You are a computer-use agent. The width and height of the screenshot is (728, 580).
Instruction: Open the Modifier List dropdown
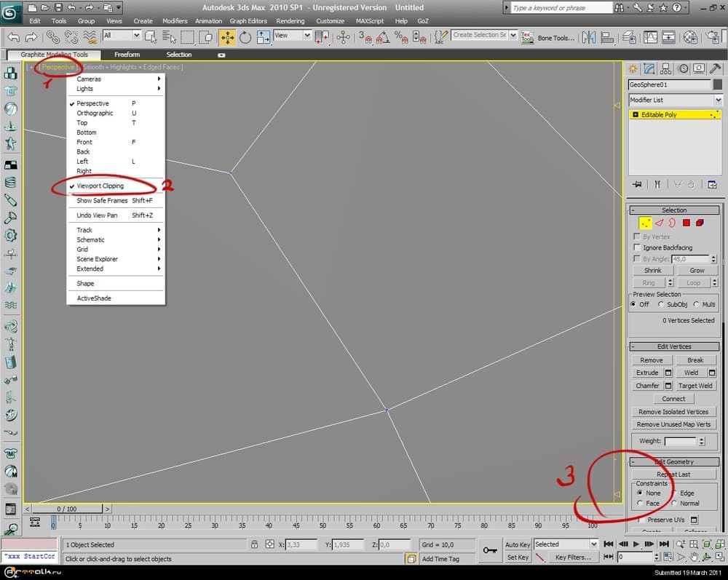point(675,100)
